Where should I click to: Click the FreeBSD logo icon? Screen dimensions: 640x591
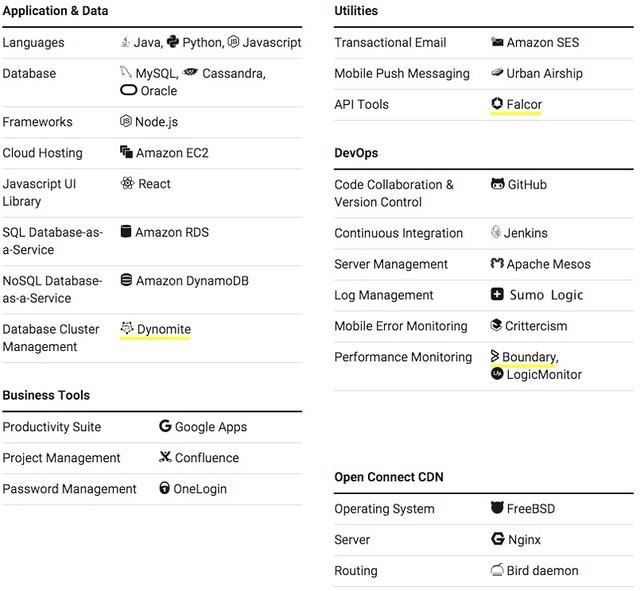pos(497,508)
